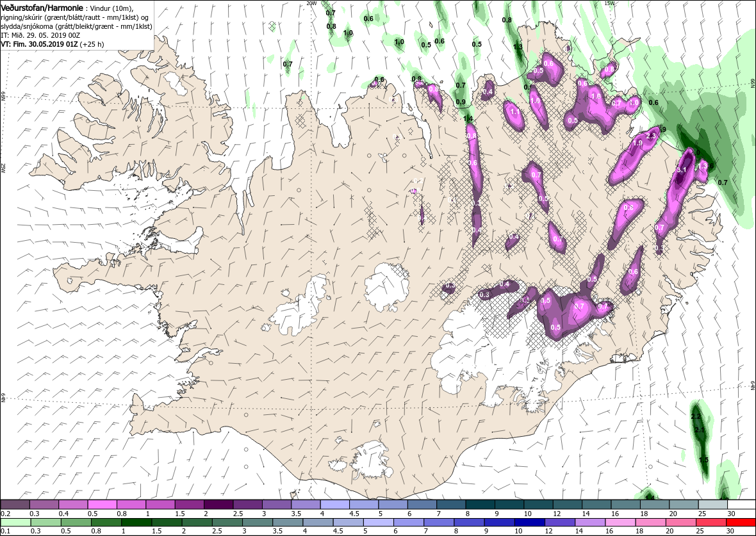This screenshot has width=756, height=536.
Task: Click the 'slydda/snjókoma' legend description line
Action: click(x=77, y=26)
